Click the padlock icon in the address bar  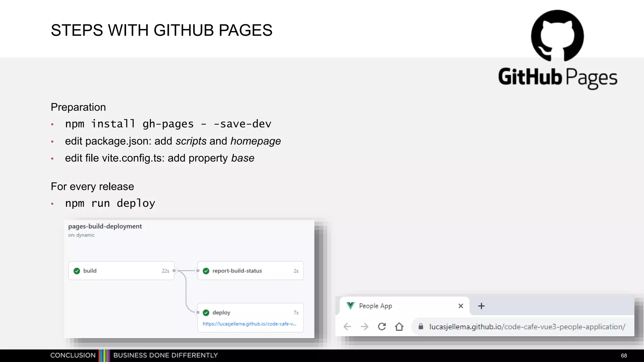421,326
